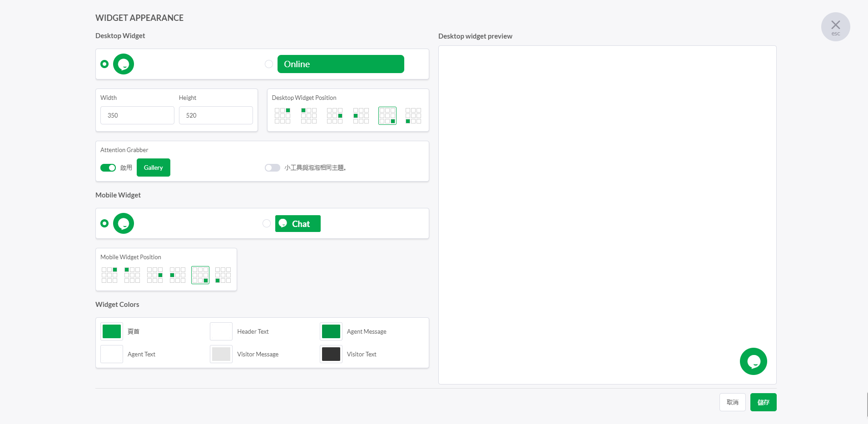Click the 取消 cancel button

[732, 402]
